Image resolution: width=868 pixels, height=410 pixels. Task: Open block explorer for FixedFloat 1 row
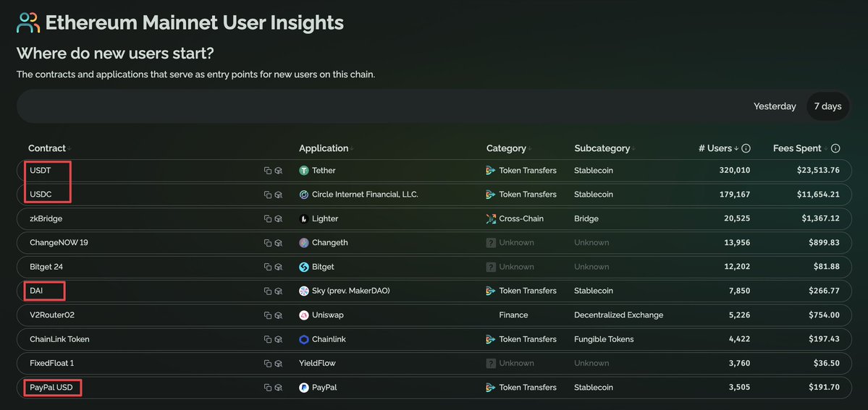pyautogui.click(x=279, y=364)
